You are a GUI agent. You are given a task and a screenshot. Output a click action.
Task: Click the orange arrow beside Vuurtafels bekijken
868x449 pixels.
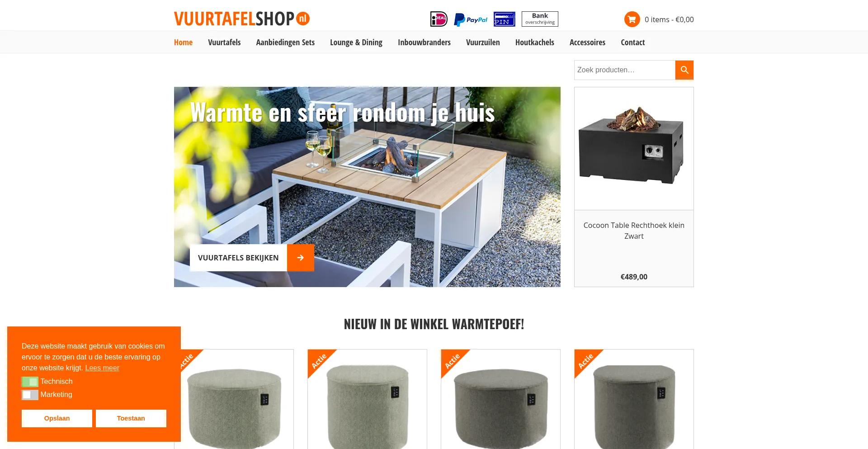pos(301,258)
